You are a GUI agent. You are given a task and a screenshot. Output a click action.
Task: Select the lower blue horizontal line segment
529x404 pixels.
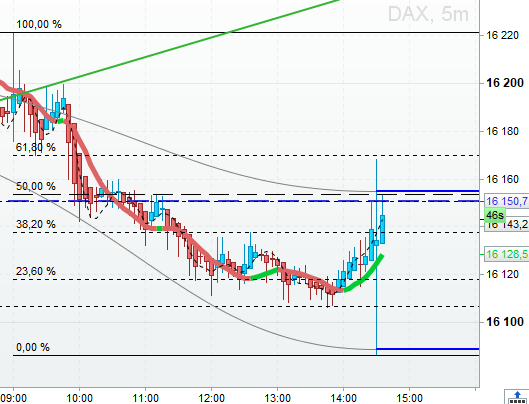pos(428,349)
